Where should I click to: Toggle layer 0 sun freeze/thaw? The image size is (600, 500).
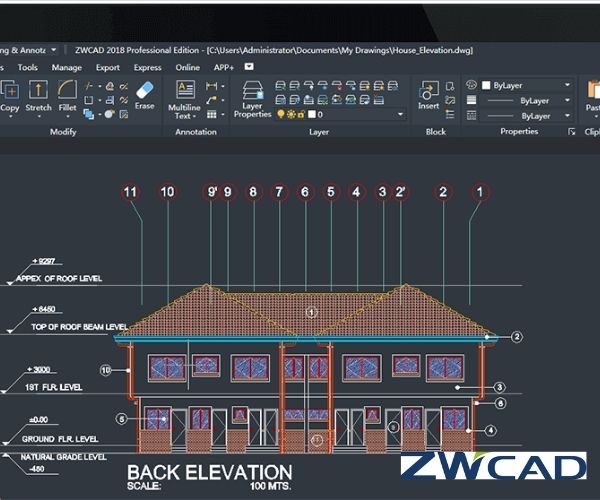(x=291, y=114)
